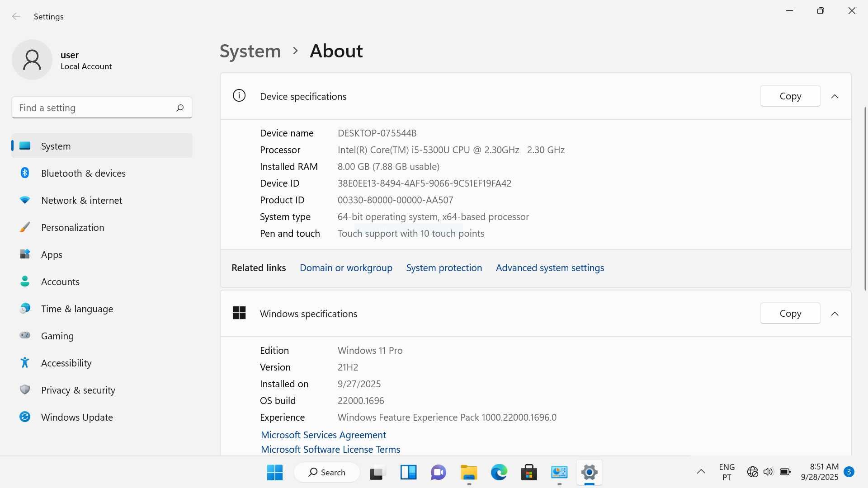Open the user account avatar

(x=32, y=60)
